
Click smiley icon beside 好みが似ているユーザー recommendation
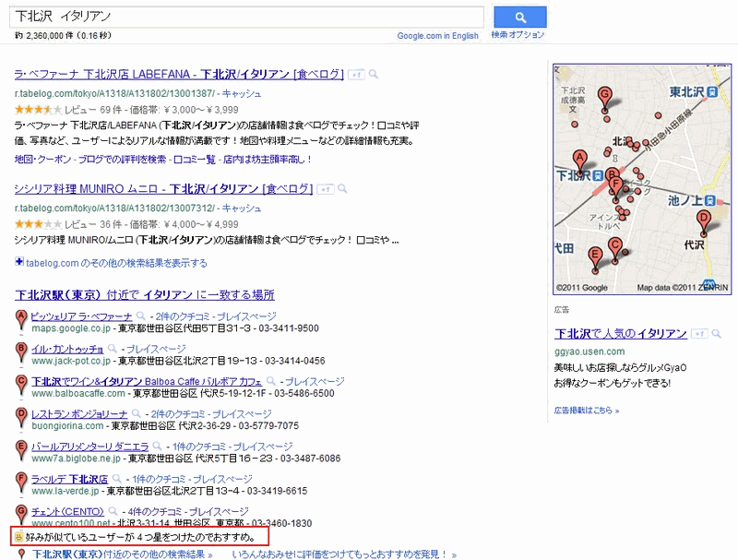pos(18,536)
